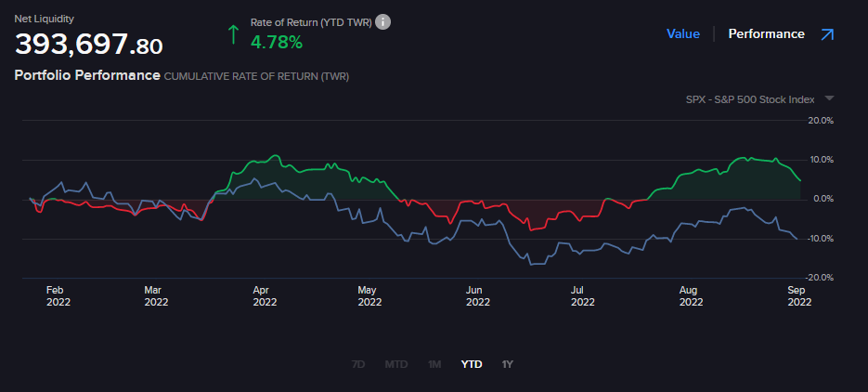The image size is (868, 392).
Task: Click the Net Liquidity amount 393,697.80
Action: pos(89,44)
